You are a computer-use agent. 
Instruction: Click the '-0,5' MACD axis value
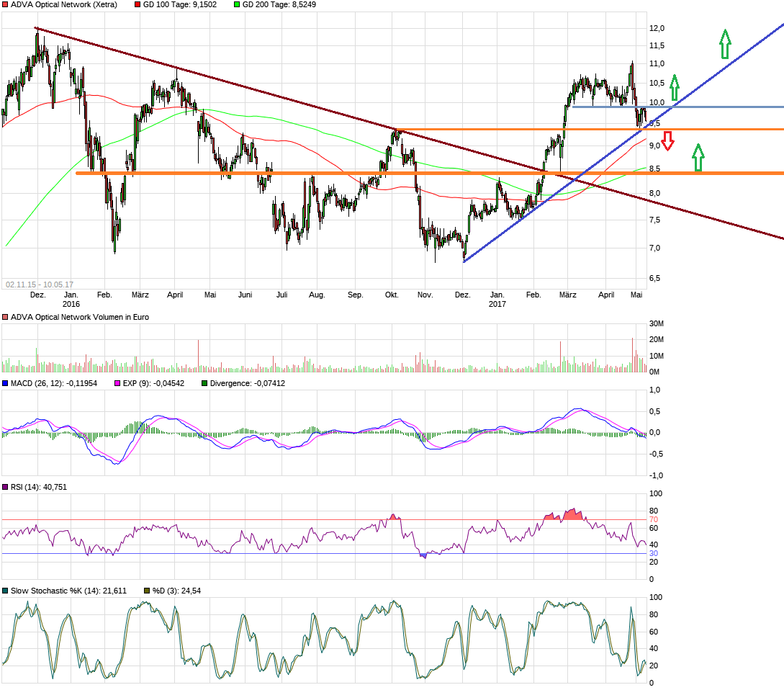click(654, 454)
